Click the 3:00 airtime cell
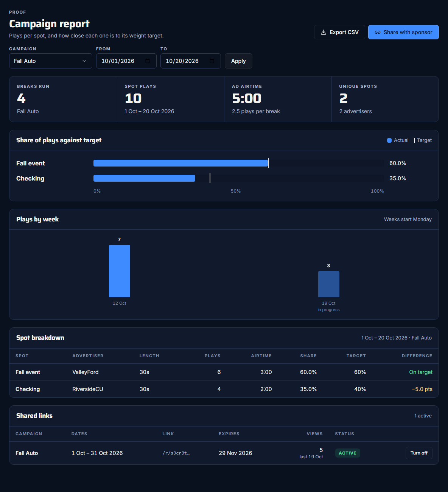 (266, 372)
